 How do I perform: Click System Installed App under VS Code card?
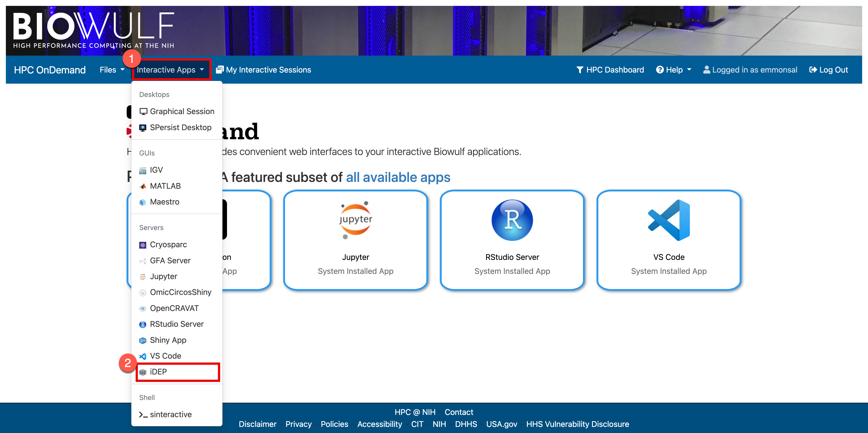(x=669, y=271)
